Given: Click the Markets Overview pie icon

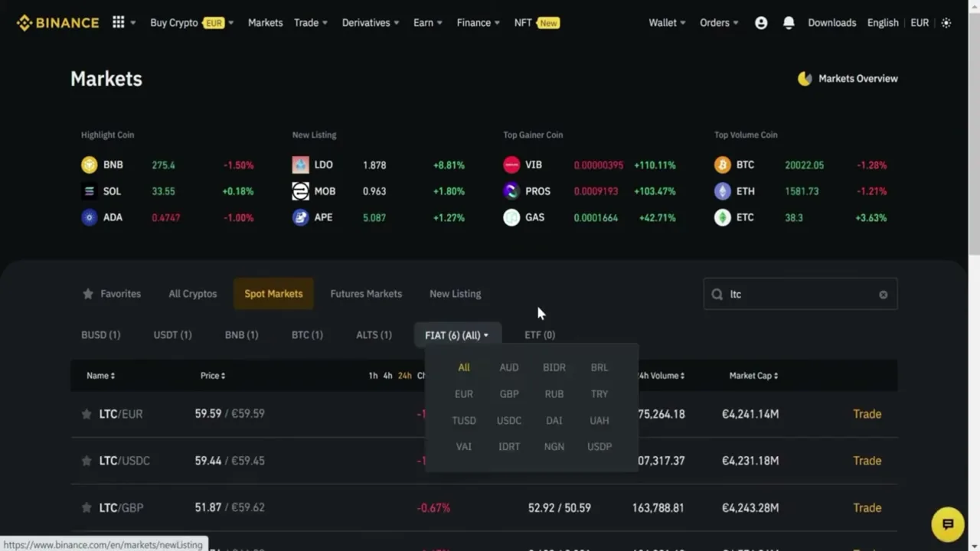Looking at the screenshot, I should point(805,78).
